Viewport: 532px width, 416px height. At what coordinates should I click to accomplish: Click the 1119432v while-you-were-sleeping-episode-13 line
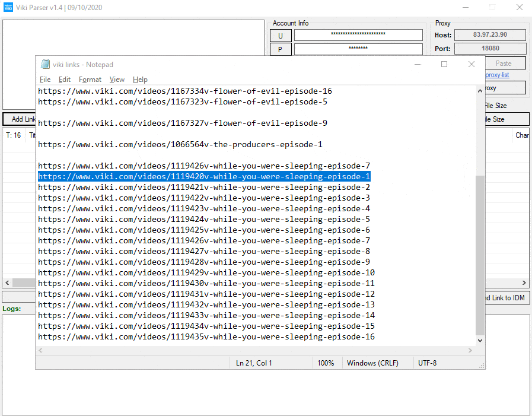206,305
